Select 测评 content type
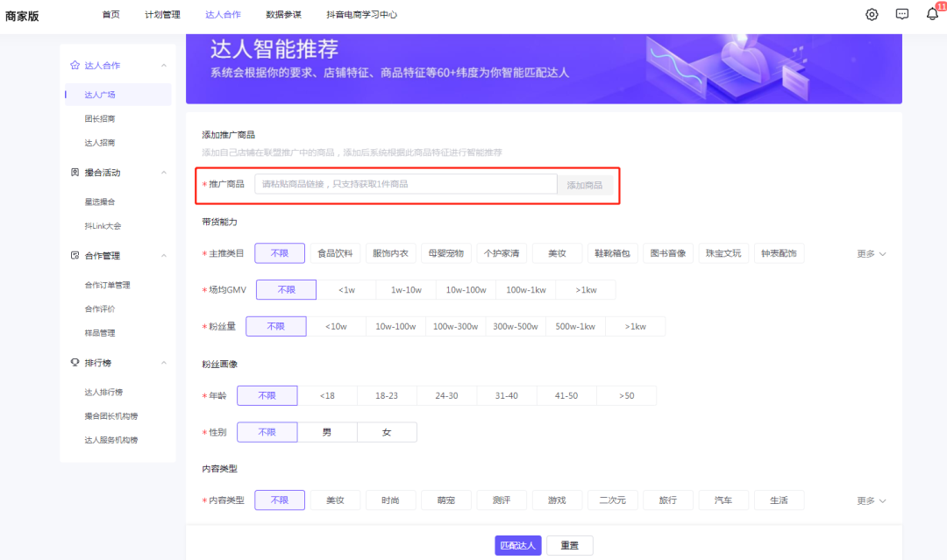This screenshot has height=560, width=947. [x=502, y=500]
